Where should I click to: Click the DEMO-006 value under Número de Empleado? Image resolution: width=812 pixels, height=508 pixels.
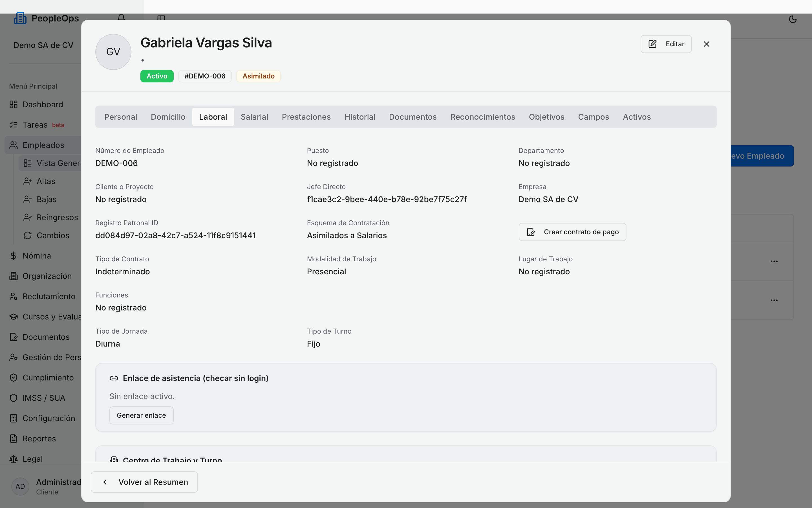(116, 163)
